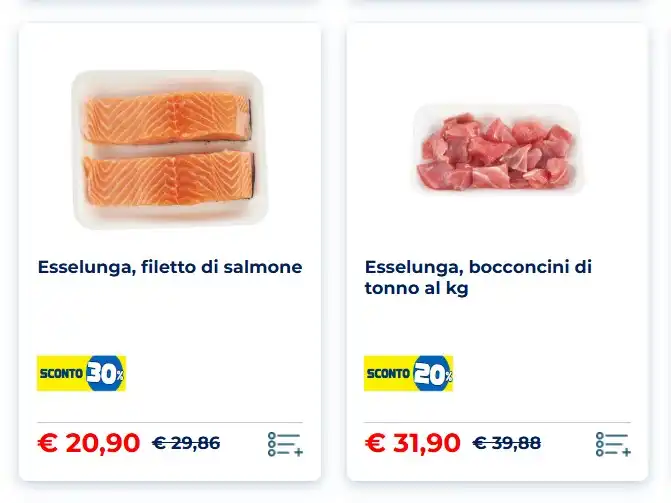Click the Sconto 20% discount badge
This screenshot has width=671, height=503.
coord(409,373)
